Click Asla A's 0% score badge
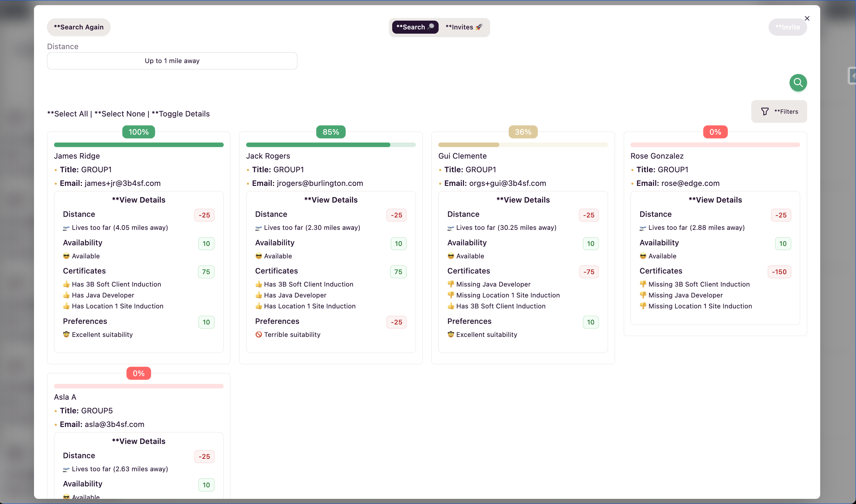 [x=138, y=373]
